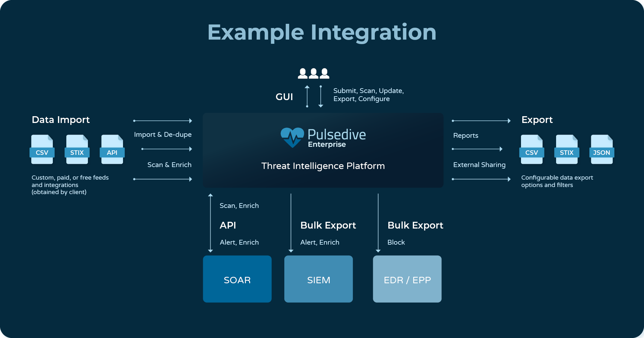
Task: Click the Enterprise text under Pulsedive
Action: [x=327, y=144]
